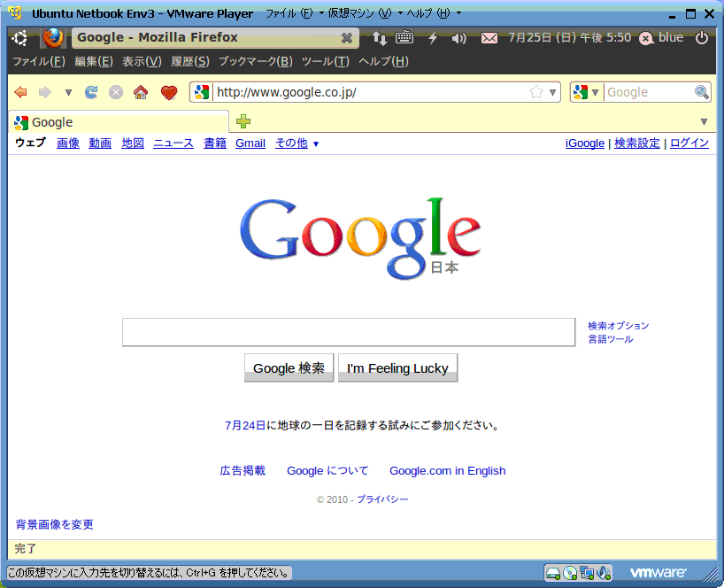Click the red heart toolbar icon
724x588 pixels.
pyautogui.click(x=169, y=92)
